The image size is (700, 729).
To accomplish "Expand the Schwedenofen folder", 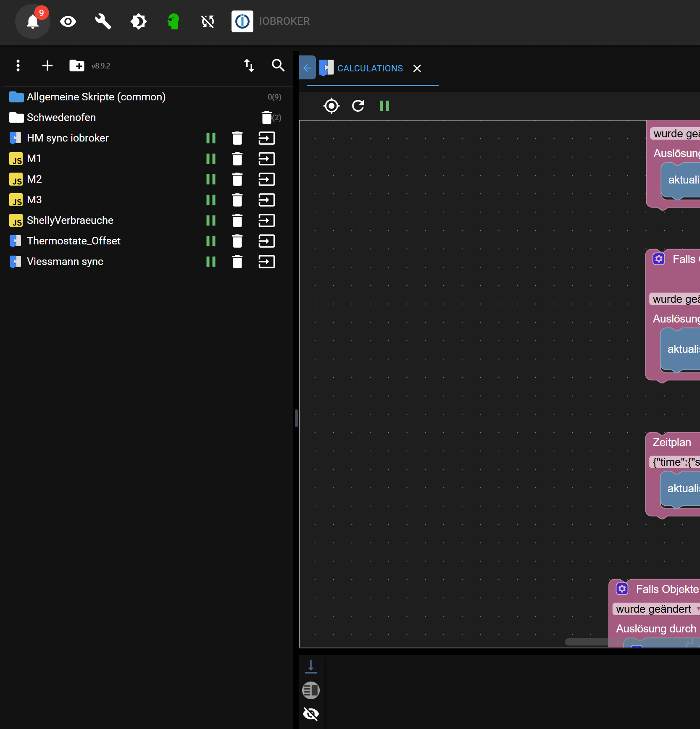I will coord(61,118).
